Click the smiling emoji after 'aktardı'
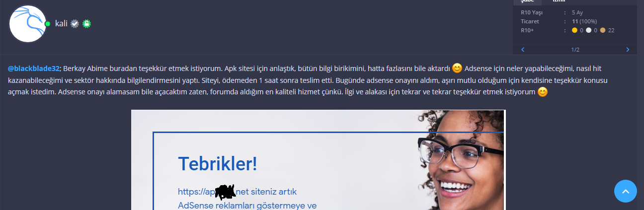The width and height of the screenshot is (644, 210). 457,68
